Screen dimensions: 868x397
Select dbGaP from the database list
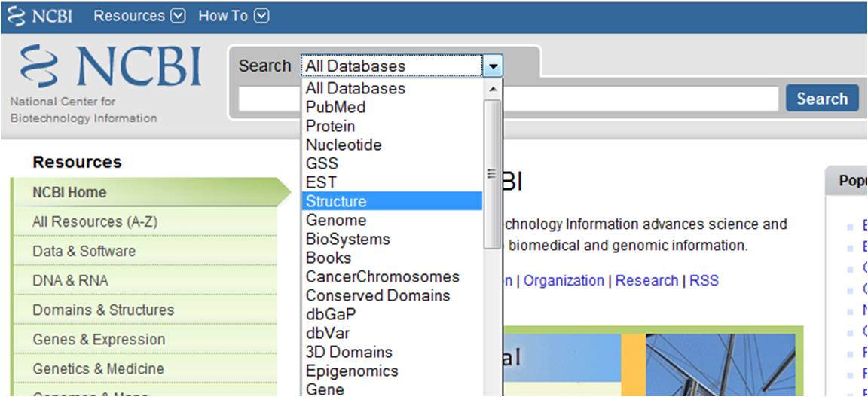point(393,314)
